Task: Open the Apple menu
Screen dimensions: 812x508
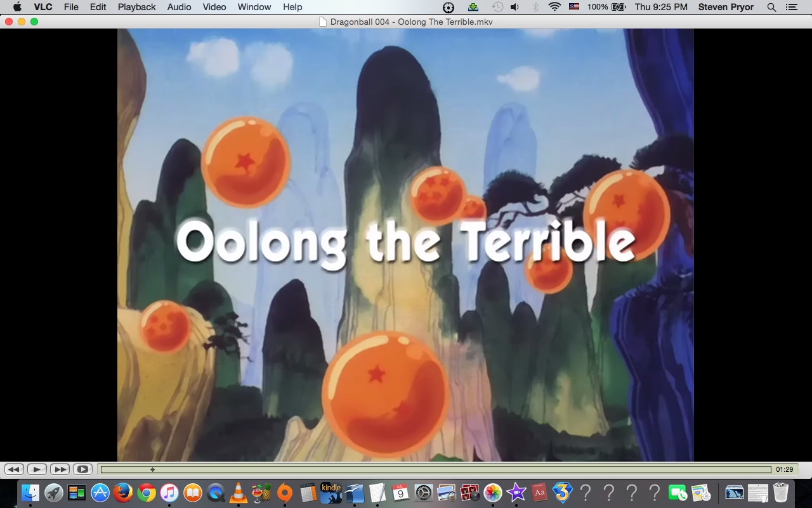Action: [x=17, y=7]
